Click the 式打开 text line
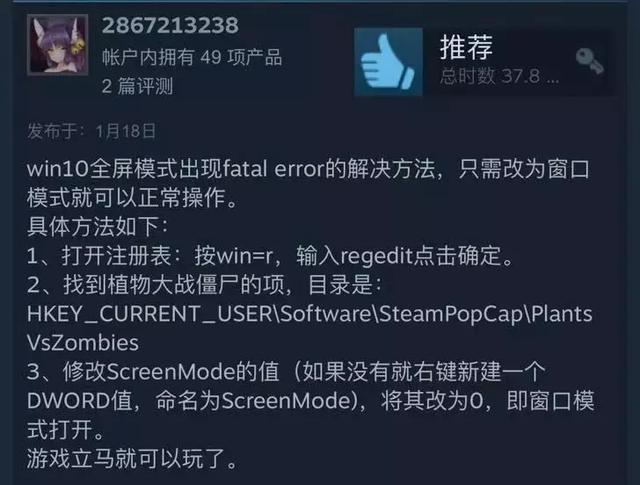The width and height of the screenshot is (640, 485). click(x=65, y=430)
